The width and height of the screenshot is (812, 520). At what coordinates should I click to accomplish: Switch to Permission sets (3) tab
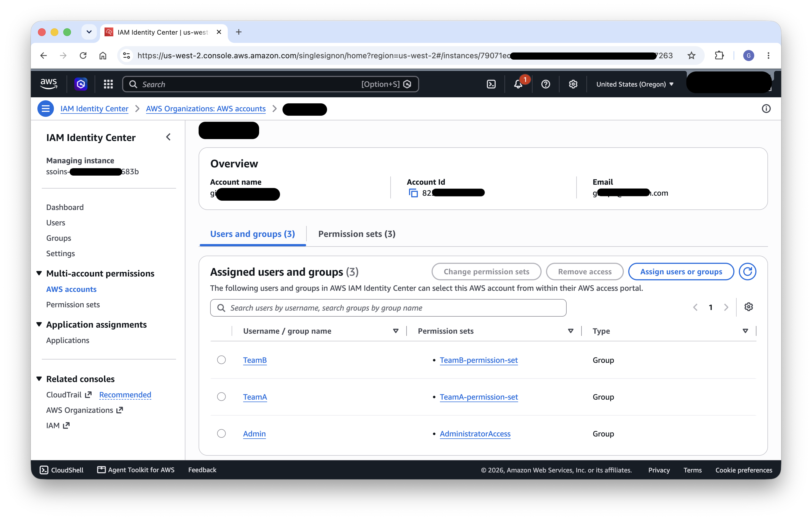pyautogui.click(x=356, y=234)
